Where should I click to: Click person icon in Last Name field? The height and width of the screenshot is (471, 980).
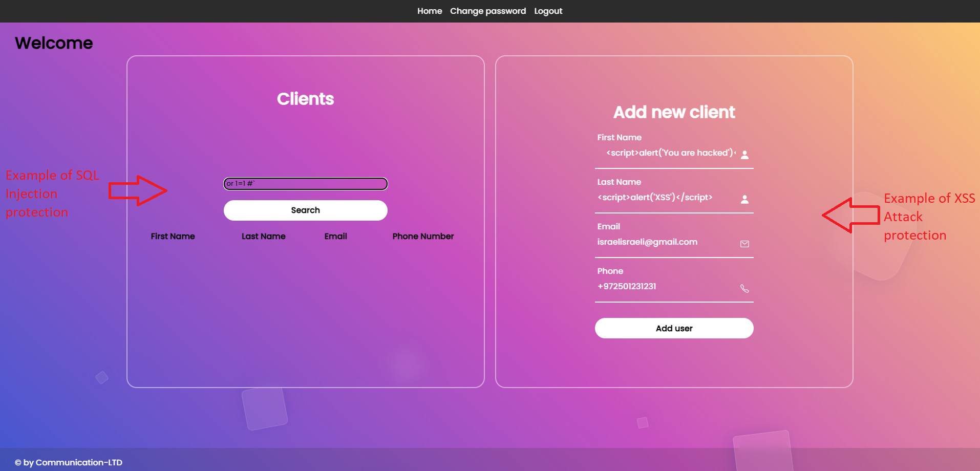coord(745,199)
